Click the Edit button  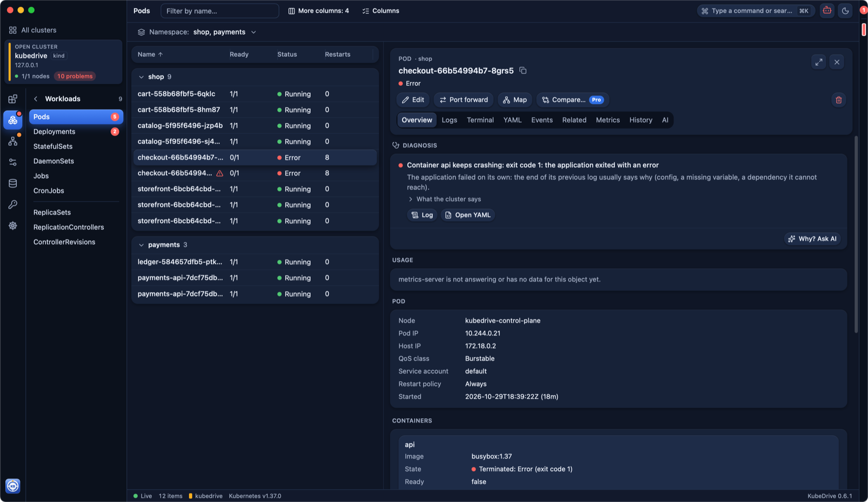pyautogui.click(x=413, y=100)
